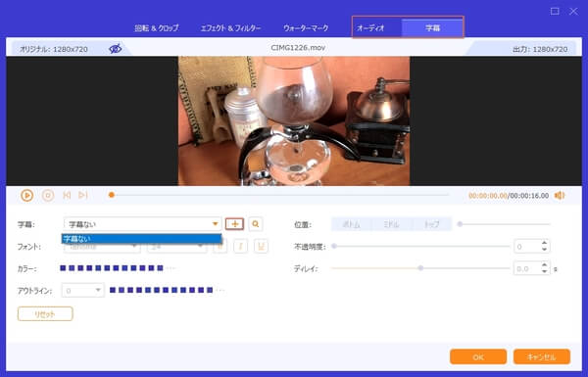Viewport: 588px width, 377px height.
Task: Close the editor window
Action: pyautogui.click(x=573, y=11)
